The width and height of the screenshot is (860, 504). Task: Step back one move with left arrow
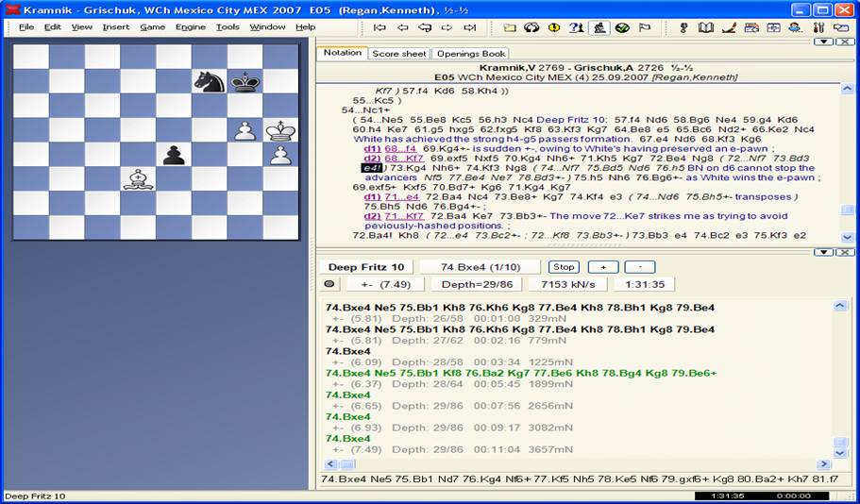tap(402, 27)
